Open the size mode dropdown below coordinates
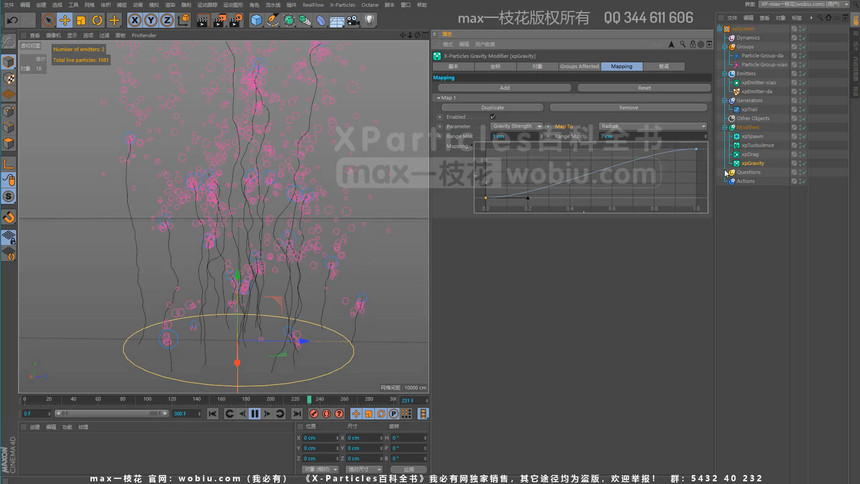 pyautogui.click(x=364, y=469)
